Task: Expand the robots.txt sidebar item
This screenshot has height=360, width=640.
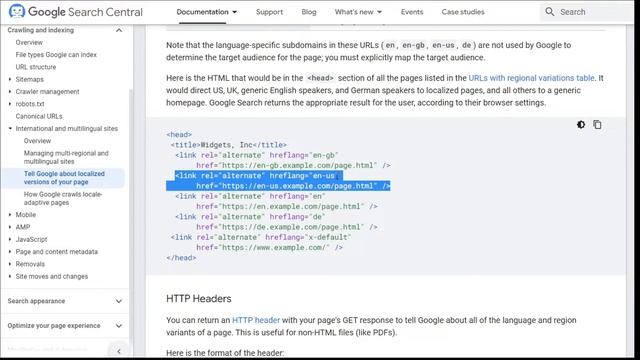Action: (x=10, y=104)
